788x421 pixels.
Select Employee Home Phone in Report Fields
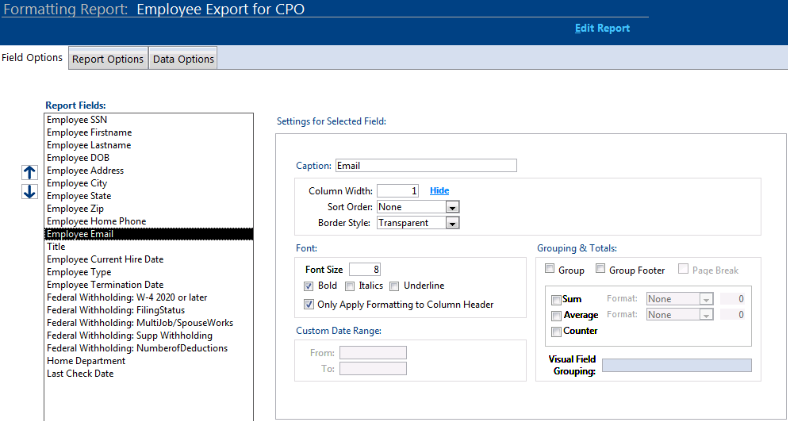pyautogui.click(x=149, y=222)
